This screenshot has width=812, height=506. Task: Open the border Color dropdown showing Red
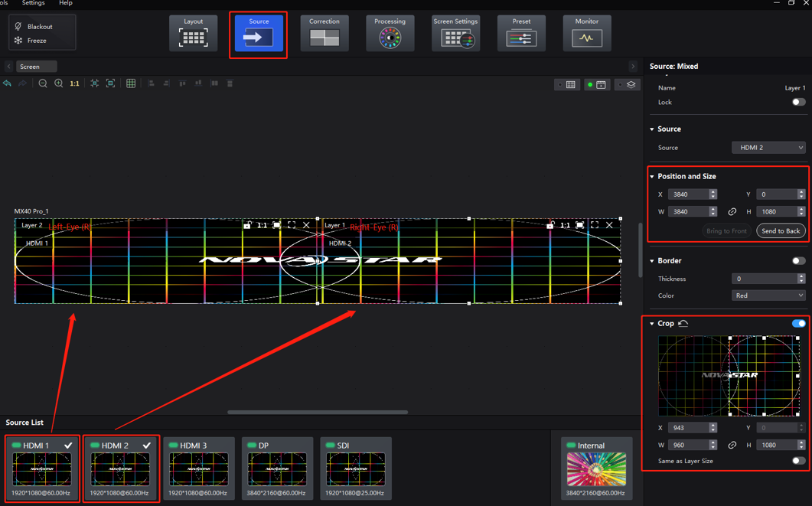[x=768, y=295]
